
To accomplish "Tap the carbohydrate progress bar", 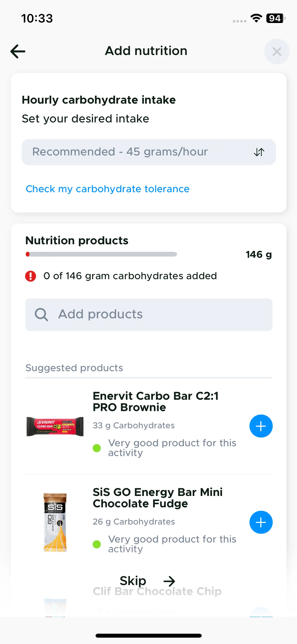I will click(x=101, y=254).
